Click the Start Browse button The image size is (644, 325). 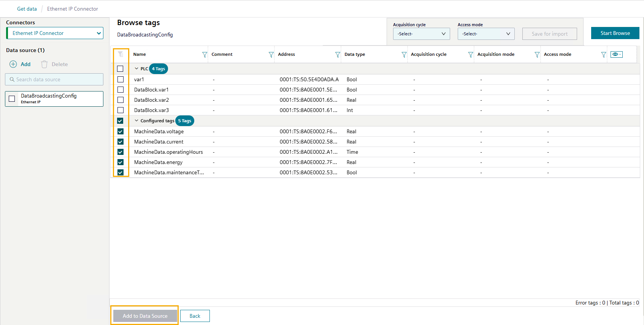tap(615, 33)
